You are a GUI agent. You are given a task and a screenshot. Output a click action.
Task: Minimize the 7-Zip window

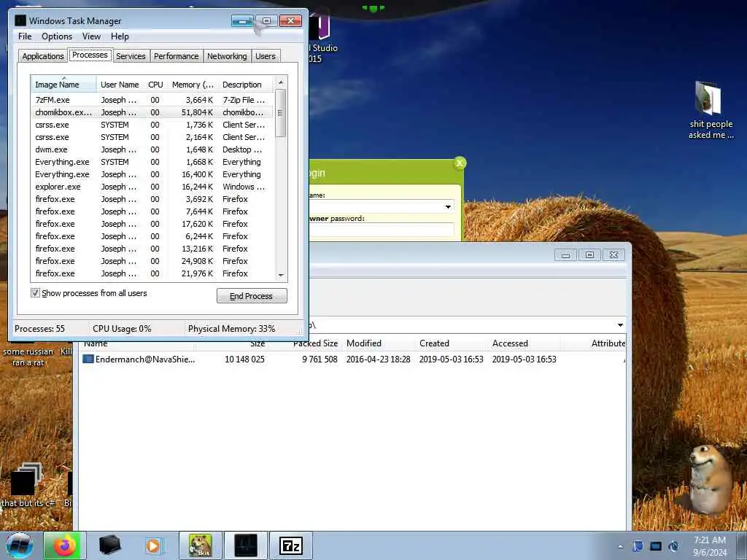565,255
